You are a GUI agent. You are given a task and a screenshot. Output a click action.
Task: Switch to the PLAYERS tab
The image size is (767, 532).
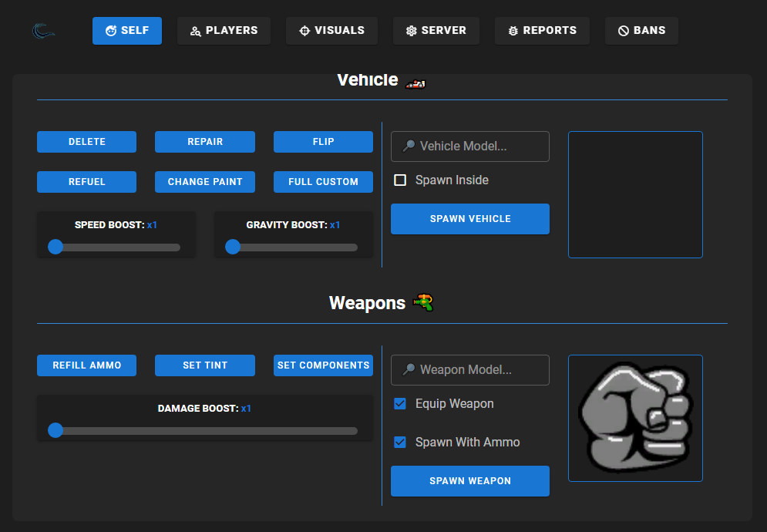click(224, 30)
